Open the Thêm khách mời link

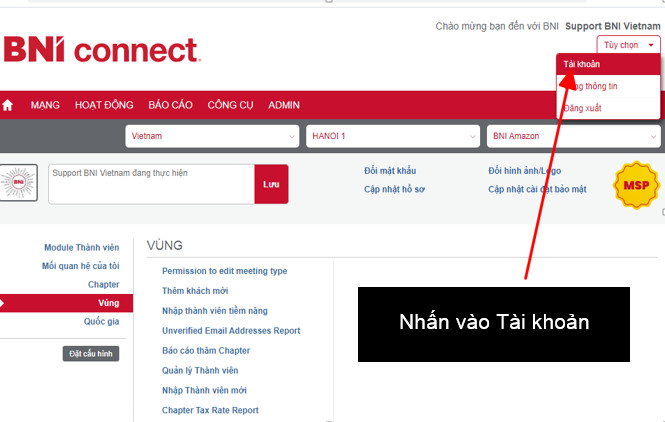[195, 291]
